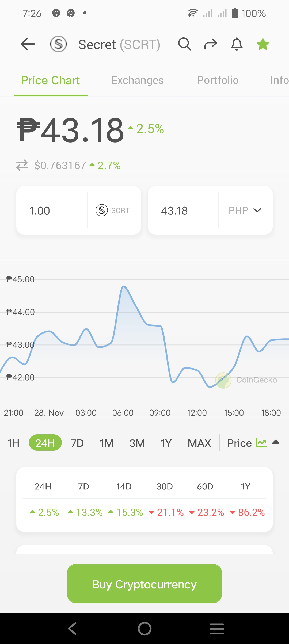Image resolution: width=289 pixels, height=644 pixels.
Task: Open search with the magnifier icon
Action: point(185,44)
